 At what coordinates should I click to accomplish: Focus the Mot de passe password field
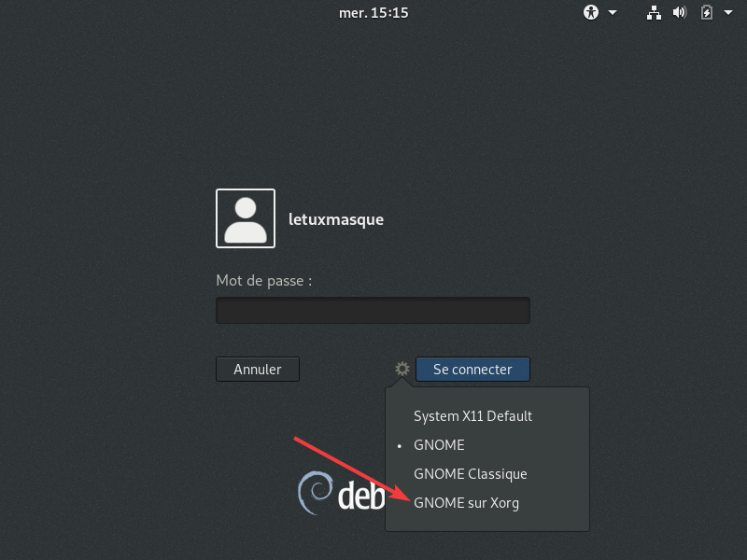[x=373, y=311]
